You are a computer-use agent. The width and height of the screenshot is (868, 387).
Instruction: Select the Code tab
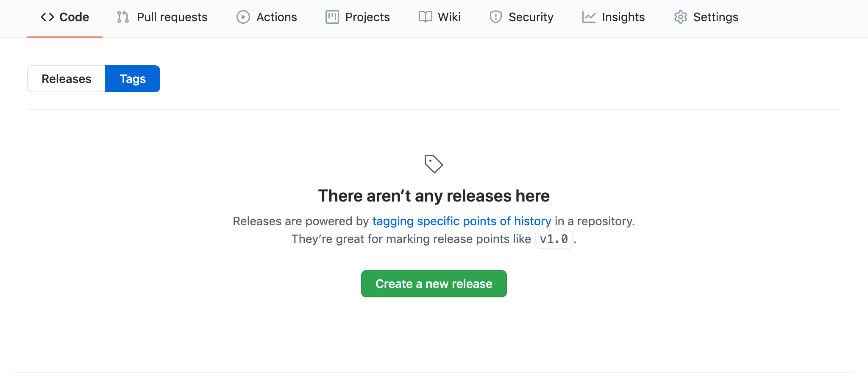[65, 17]
